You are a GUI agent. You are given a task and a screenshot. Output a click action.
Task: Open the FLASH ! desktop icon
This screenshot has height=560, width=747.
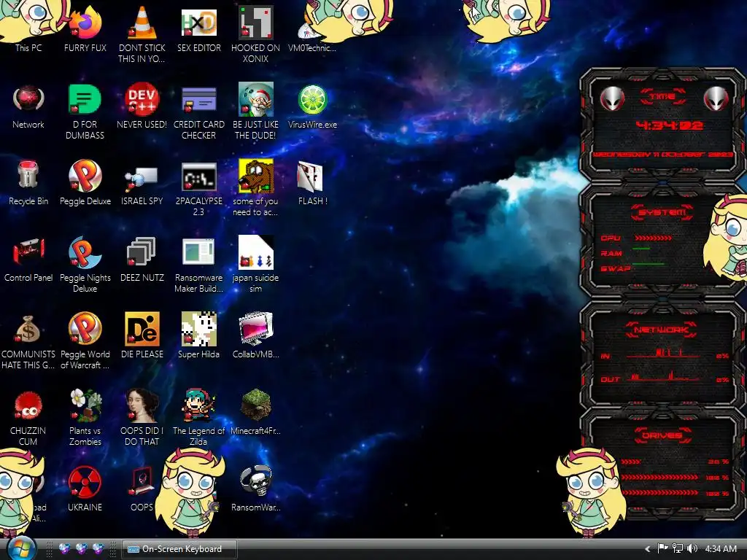click(x=311, y=176)
